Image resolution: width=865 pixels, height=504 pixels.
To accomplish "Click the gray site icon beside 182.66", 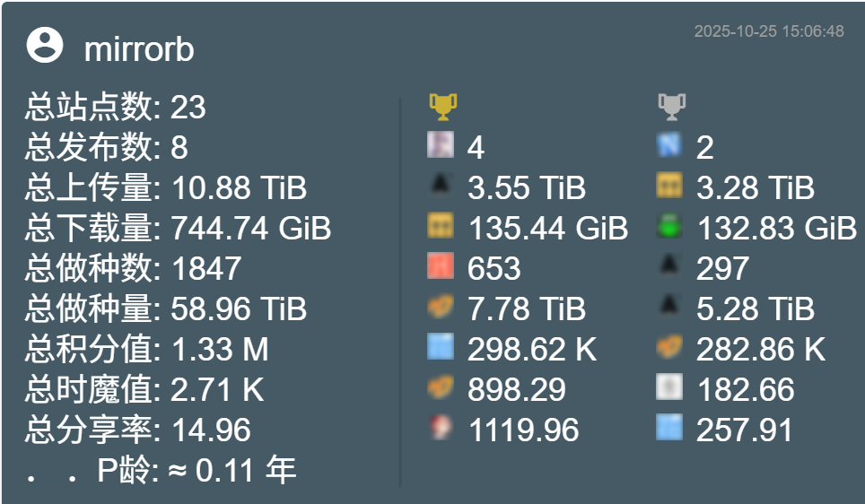I will [669, 387].
